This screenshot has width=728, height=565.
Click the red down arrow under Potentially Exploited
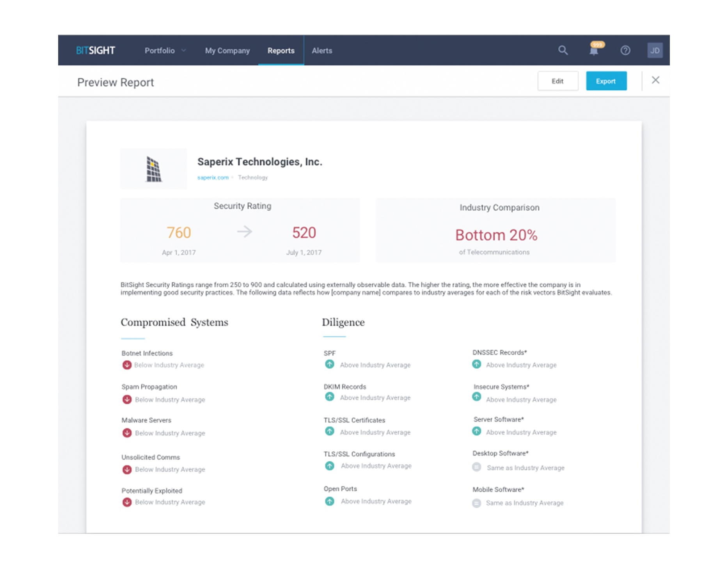click(127, 502)
